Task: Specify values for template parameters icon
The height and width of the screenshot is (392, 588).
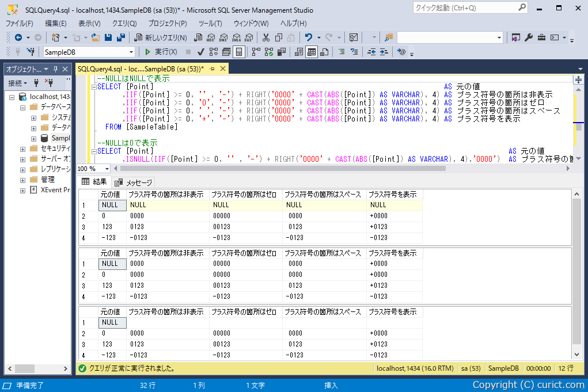Action: point(401,52)
